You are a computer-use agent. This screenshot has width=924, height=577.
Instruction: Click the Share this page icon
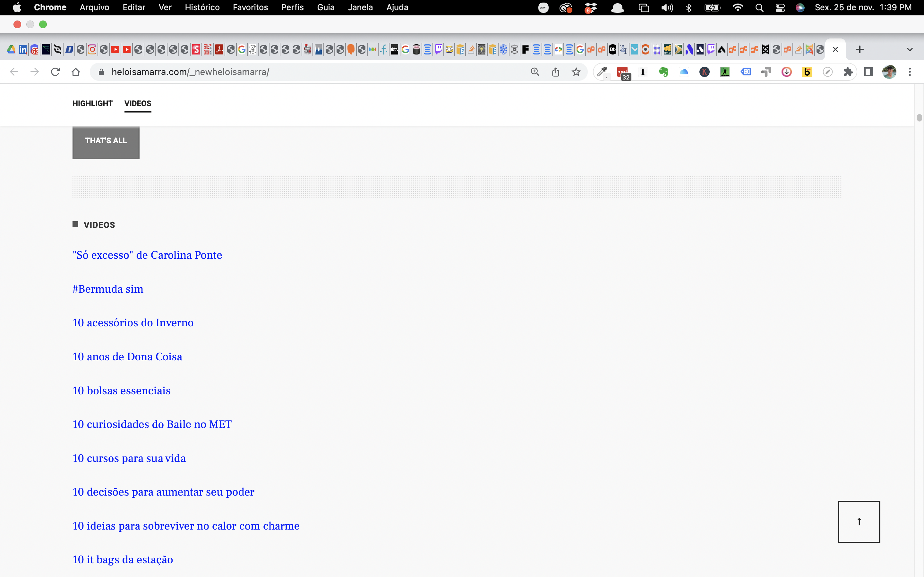pos(556,72)
